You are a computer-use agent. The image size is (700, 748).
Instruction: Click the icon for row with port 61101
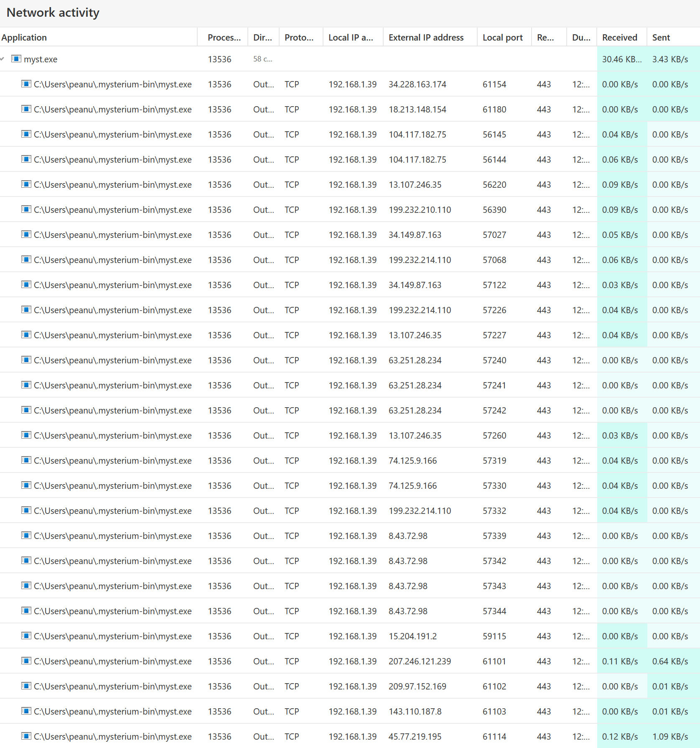(x=26, y=661)
